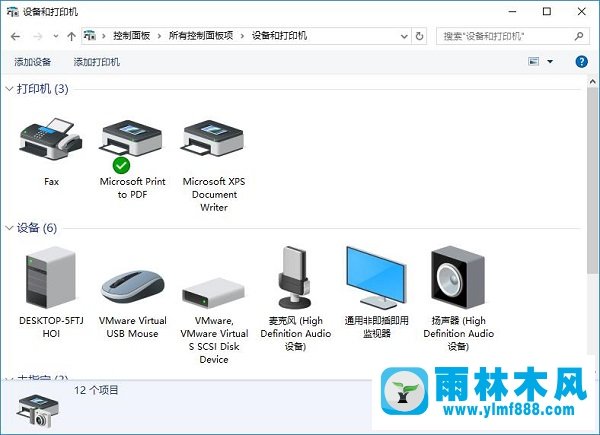
Task: Go up one level with the up arrow
Action: point(71,37)
